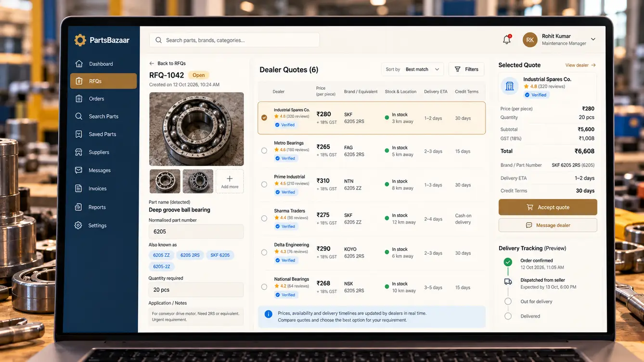This screenshot has height=362, width=644.
Task: Click the Orders clipboard icon
Action: 79,99
